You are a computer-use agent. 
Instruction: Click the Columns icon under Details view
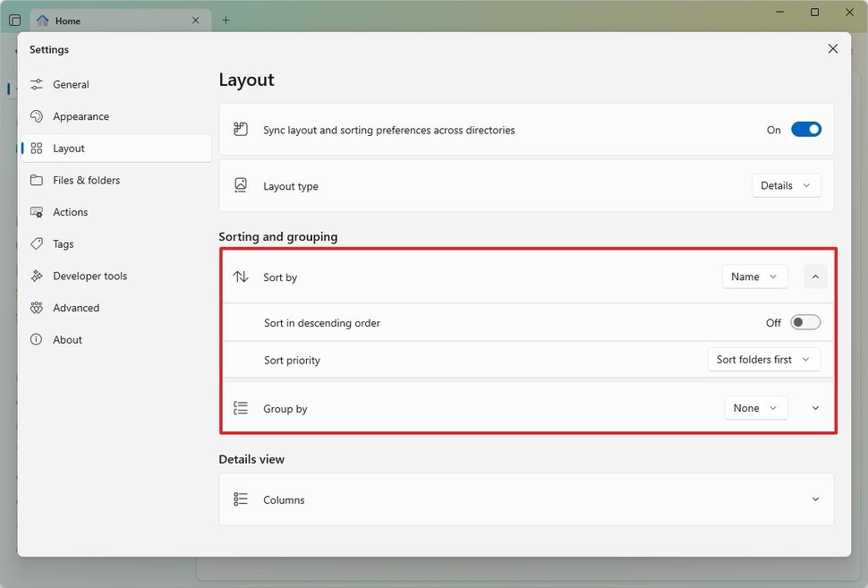pos(240,499)
